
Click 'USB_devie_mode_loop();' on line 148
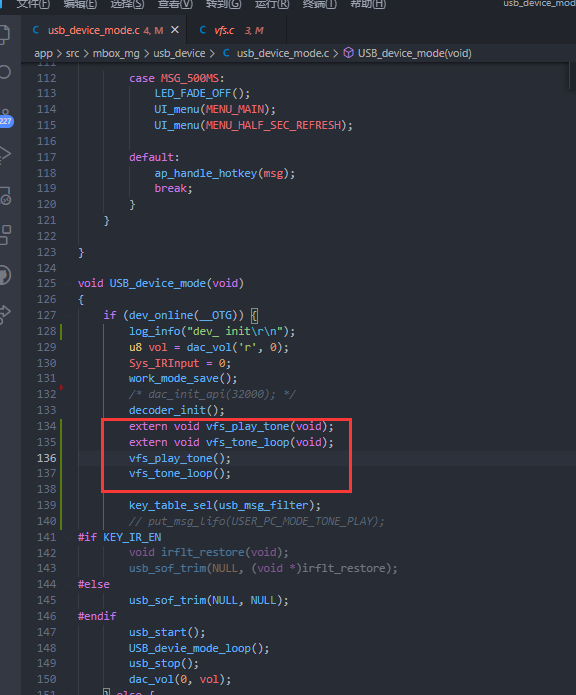click(x=199, y=648)
